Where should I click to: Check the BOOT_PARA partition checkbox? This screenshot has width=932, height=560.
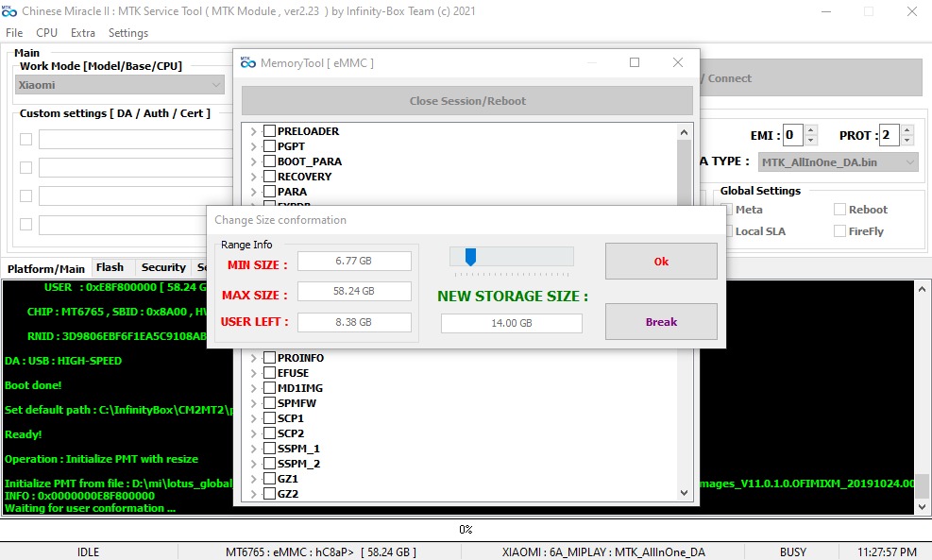[269, 161]
